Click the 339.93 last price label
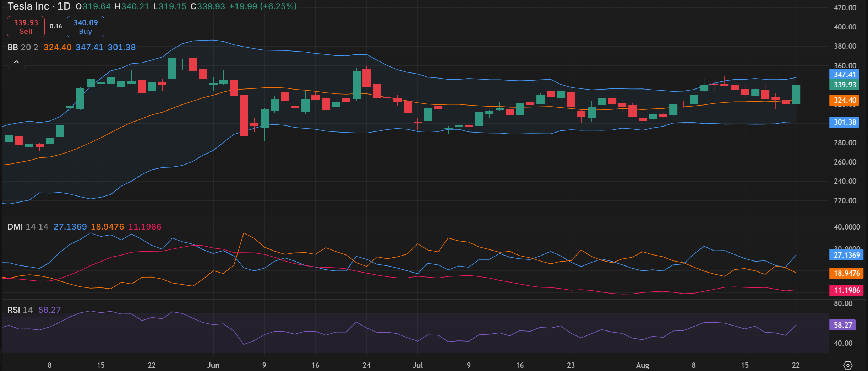The height and width of the screenshot is (371, 868). 845,85
